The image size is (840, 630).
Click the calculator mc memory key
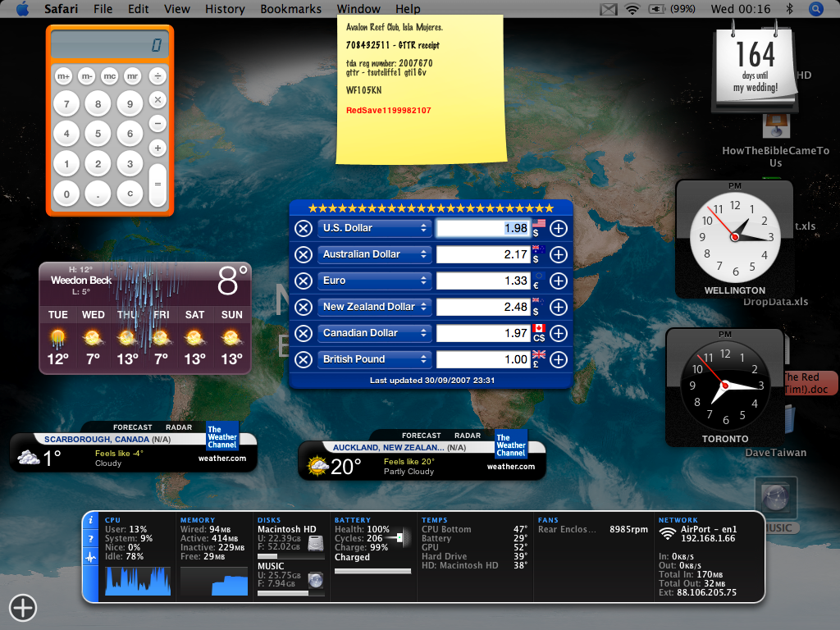pyautogui.click(x=110, y=76)
